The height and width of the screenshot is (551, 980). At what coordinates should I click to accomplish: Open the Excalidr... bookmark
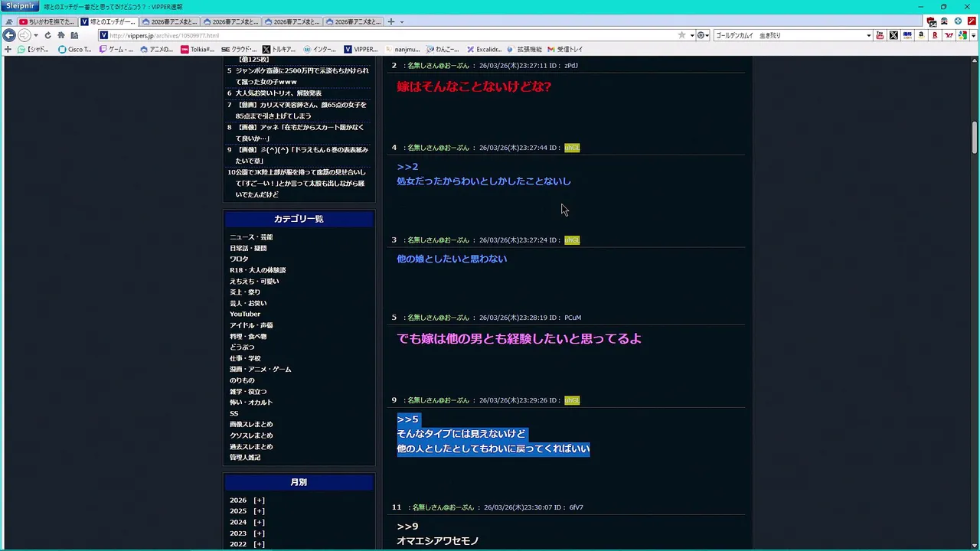[x=484, y=49]
